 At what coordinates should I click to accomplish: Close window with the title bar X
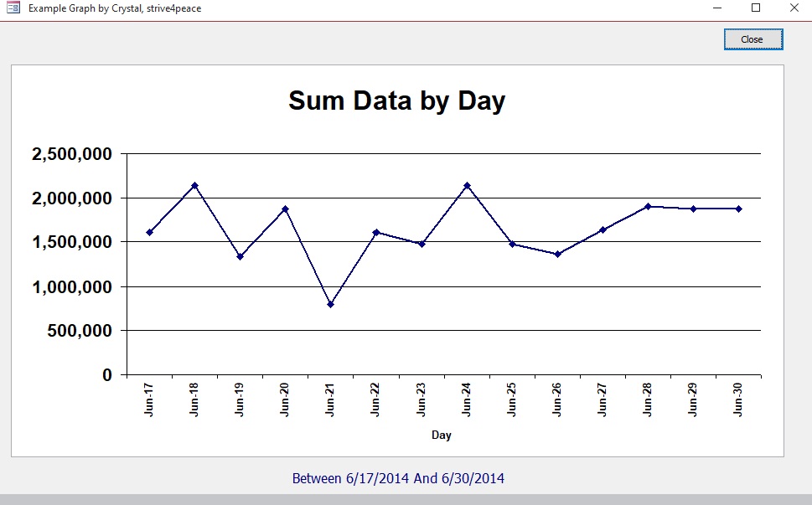pyautogui.click(x=794, y=8)
